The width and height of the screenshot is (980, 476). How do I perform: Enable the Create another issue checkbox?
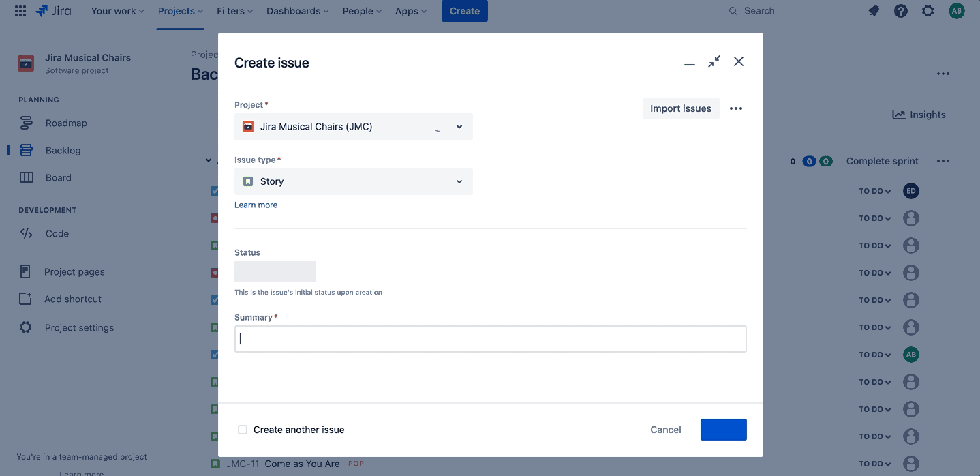[243, 430]
